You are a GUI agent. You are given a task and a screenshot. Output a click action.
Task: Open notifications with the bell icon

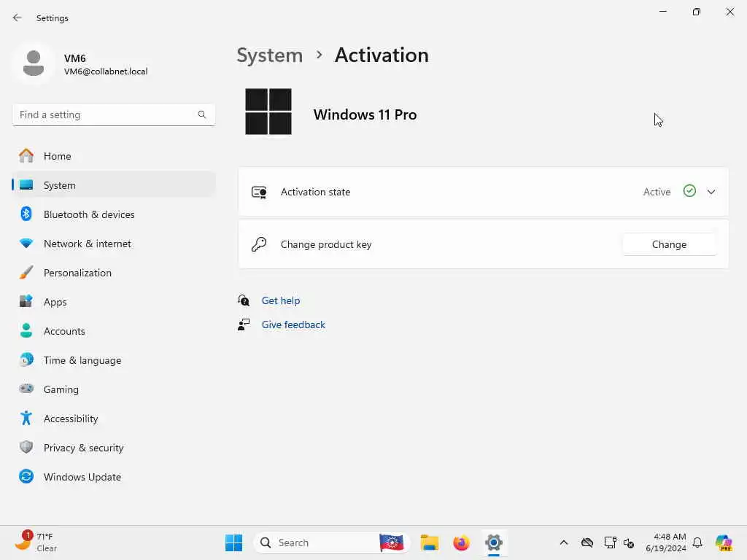pos(697,542)
